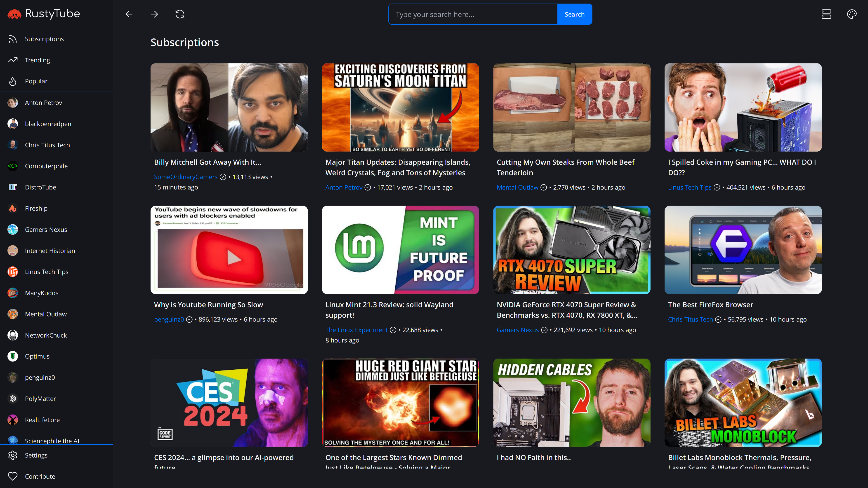
Task: Click the RealLifeLore channel avatar
Action: pos(13,420)
